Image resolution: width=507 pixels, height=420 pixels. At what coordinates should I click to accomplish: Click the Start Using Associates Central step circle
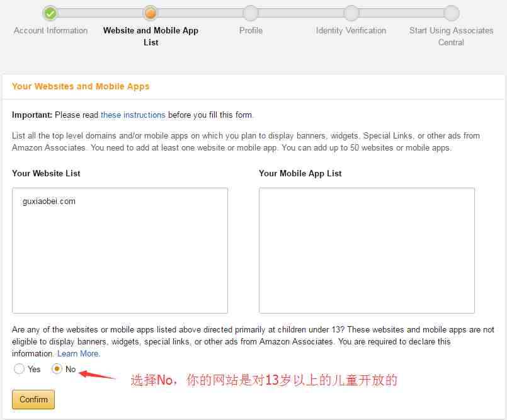pos(452,13)
